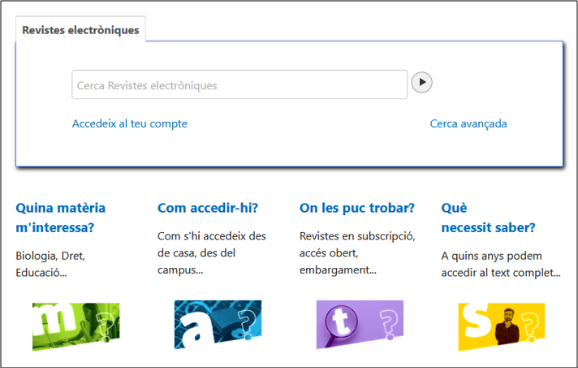Focus the Cerca Revistes electròniques search box
The image size is (578, 368).
point(240,85)
